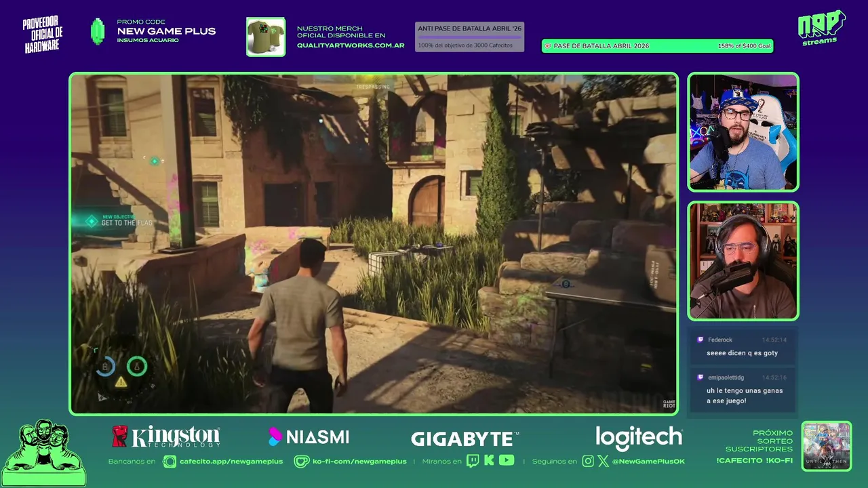Image resolution: width=868 pixels, height=488 pixels.
Task: Click the !CAFECITO !KO-FI command text
Action: (x=754, y=461)
